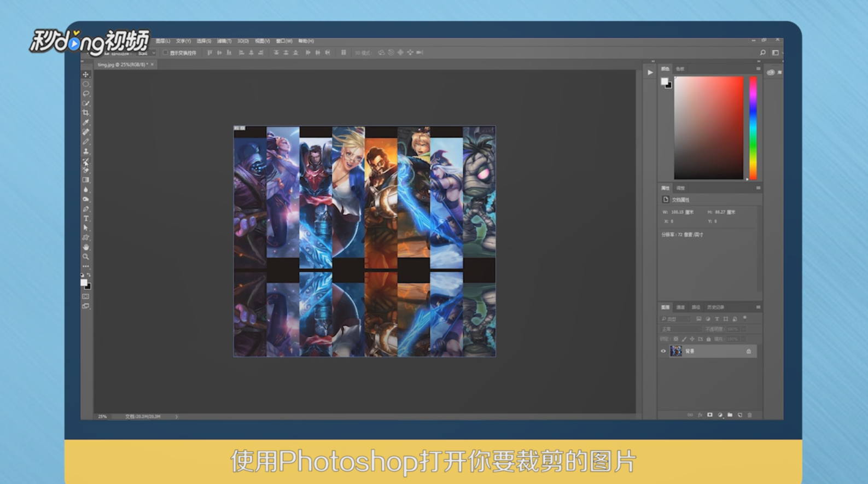The width and height of the screenshot is (868, 484).
Task: Open the 文字(Y) menu
Action: (183, 41)
